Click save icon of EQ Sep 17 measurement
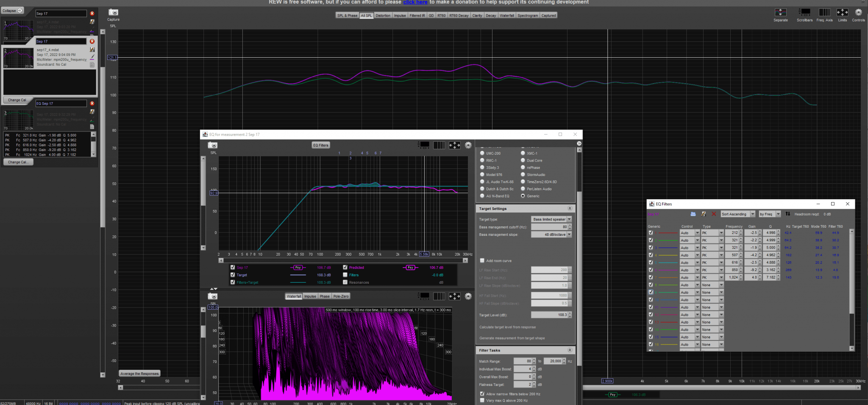This screenshot has width=868, height=405. [92, 112]
